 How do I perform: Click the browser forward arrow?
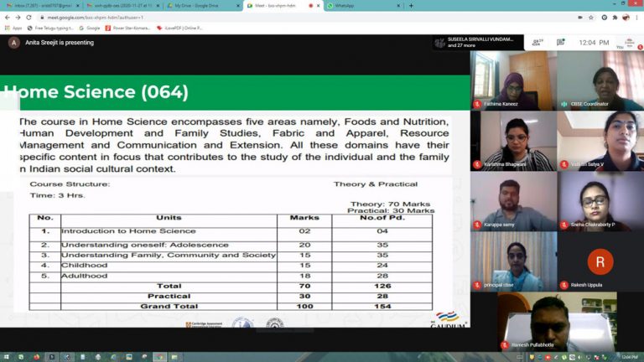click(x=18, y=18)
